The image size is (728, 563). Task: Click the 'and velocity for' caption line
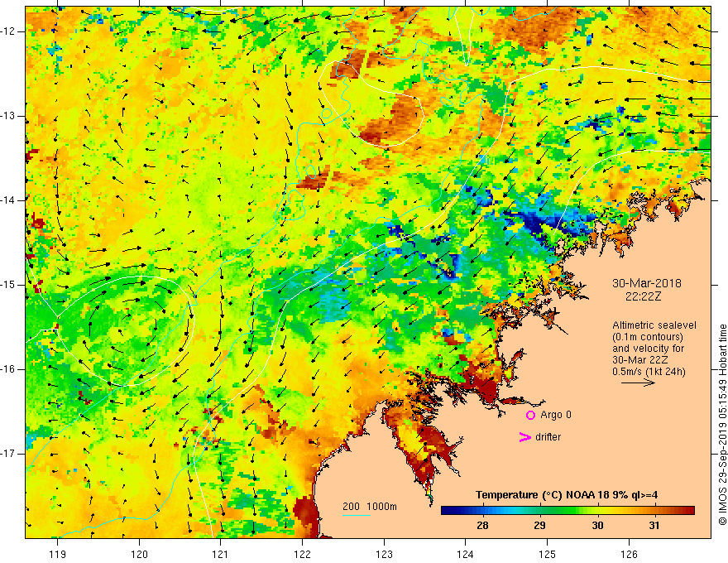tap(648, 349)
